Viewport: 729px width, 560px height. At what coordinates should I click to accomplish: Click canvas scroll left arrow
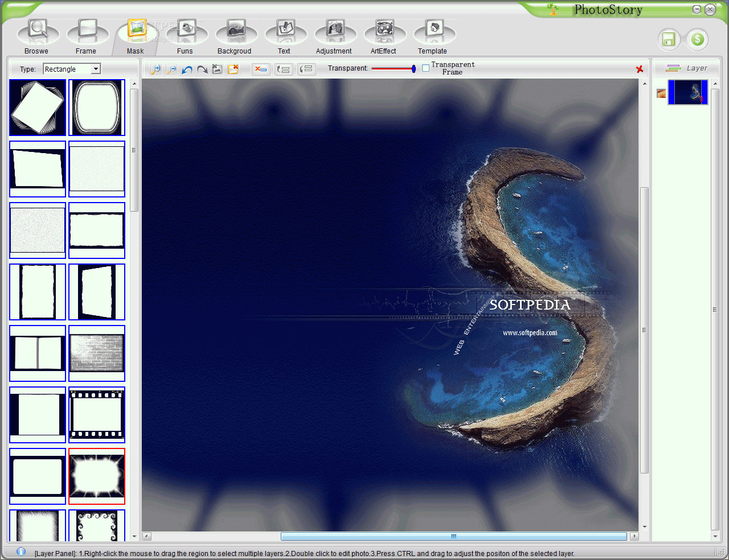tap(147, 536)
